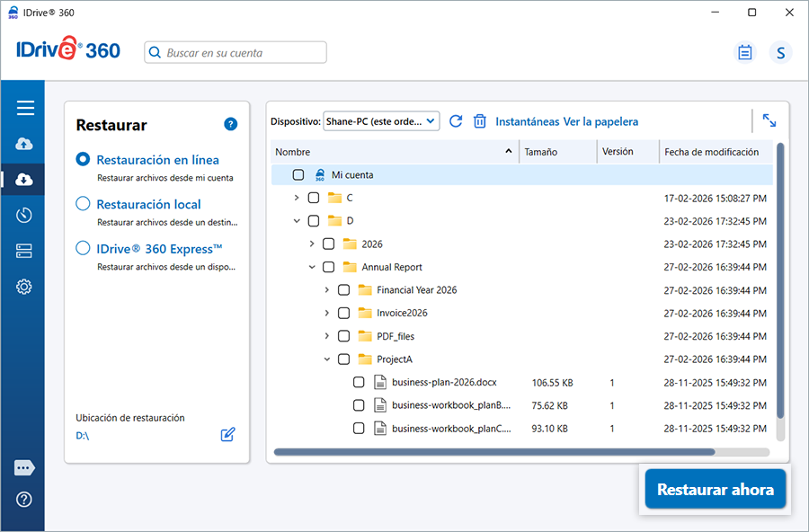Click the horizontal scrollbar under file list
This screenshot has width=809, height=532.
click(x=494, y=452)
